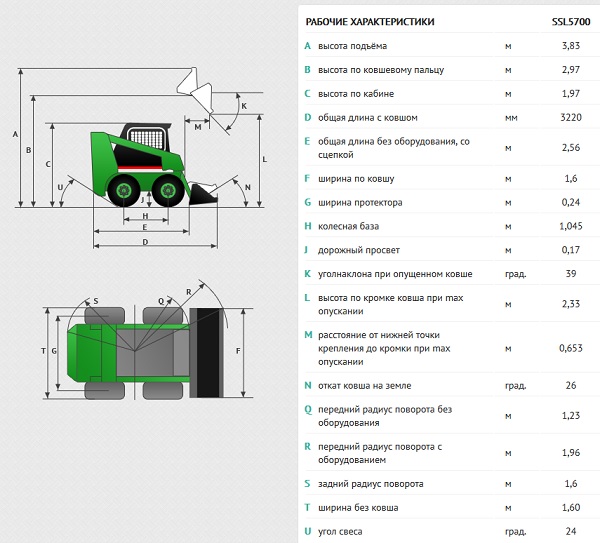
Task: Select the 'откат ковша на земле' label
Action: (x=365, y=386)
